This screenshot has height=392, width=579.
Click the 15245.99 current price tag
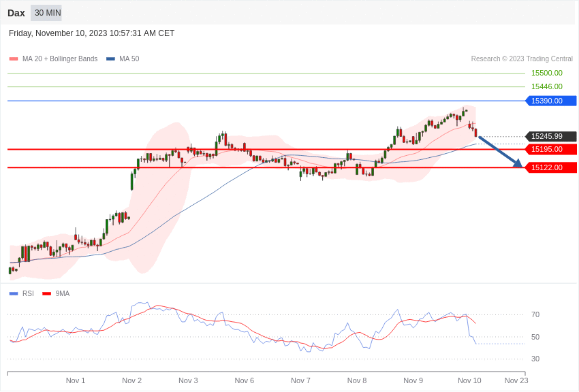(x=550, y=136)
